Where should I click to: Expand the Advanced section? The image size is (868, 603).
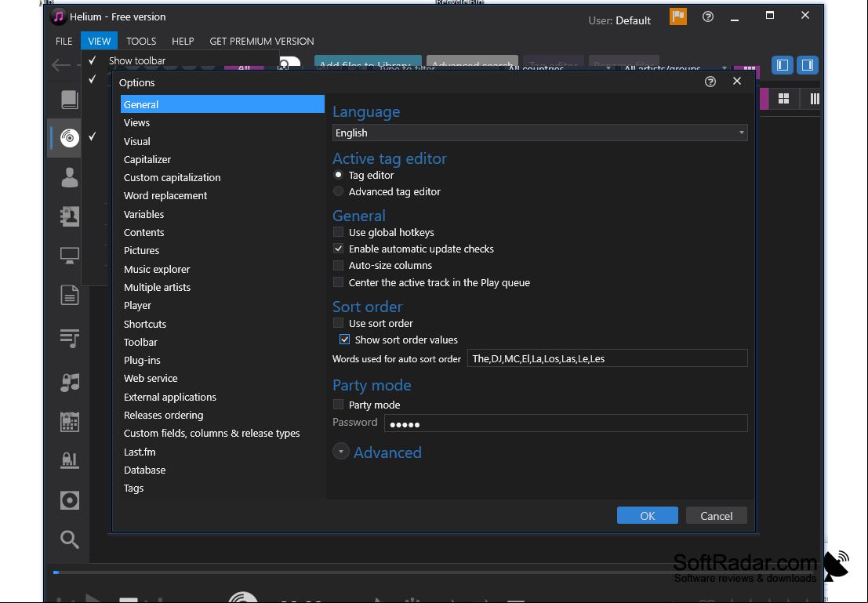click(341, 452)
